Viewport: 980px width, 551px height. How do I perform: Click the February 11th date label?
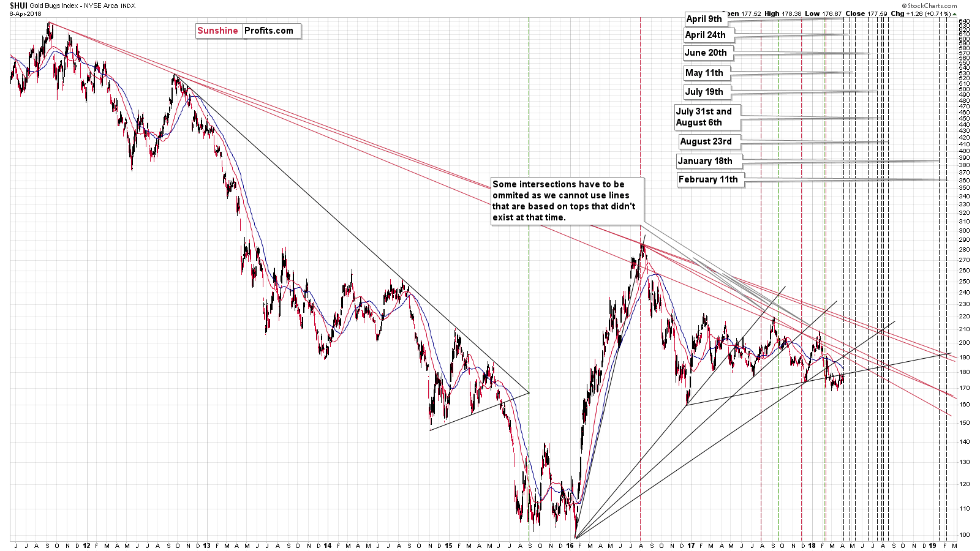(710, 179)
